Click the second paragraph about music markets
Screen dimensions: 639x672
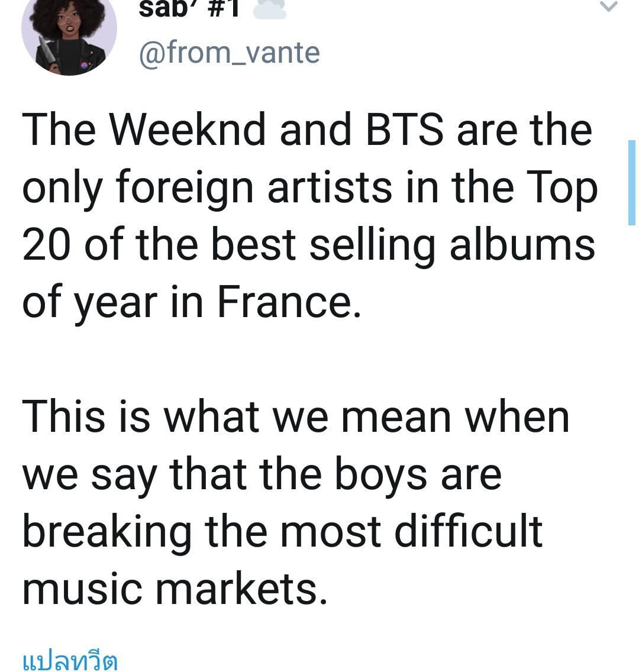point(296,502)
